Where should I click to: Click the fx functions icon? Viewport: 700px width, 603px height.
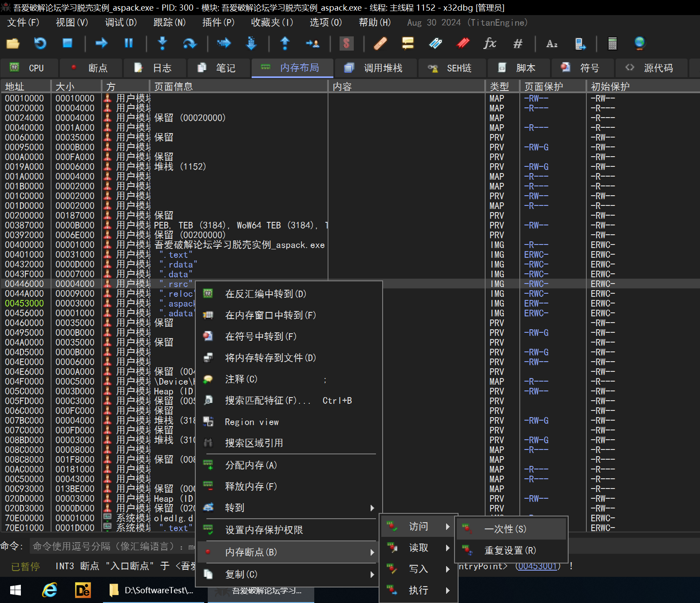(x=490, y=43)
